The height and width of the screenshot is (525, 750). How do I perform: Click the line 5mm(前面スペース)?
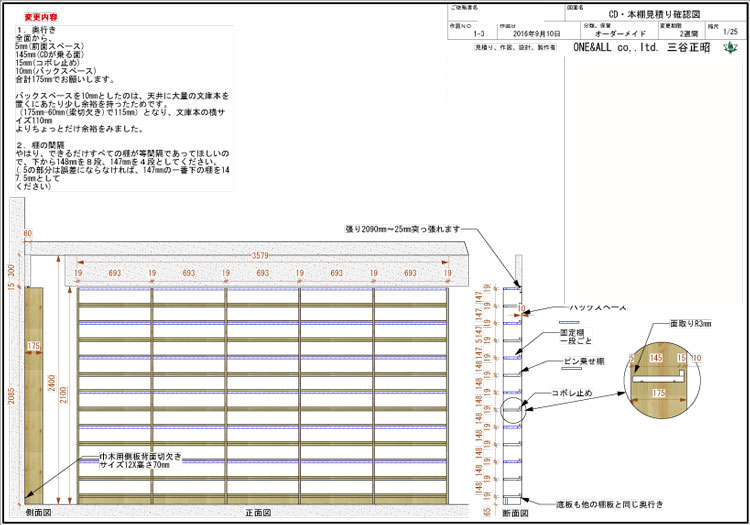49,46
